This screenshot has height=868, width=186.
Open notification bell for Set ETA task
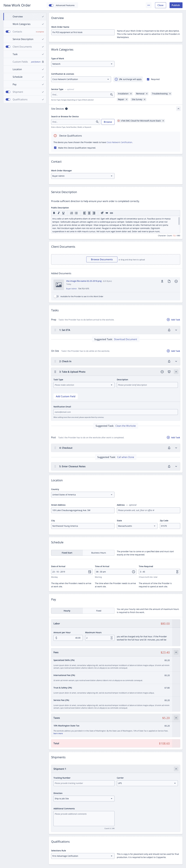(x=169, y=330)
